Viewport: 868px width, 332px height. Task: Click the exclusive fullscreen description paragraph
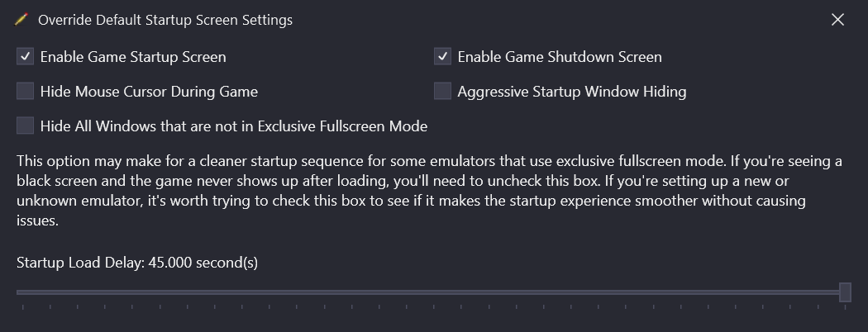click(429, 191)
